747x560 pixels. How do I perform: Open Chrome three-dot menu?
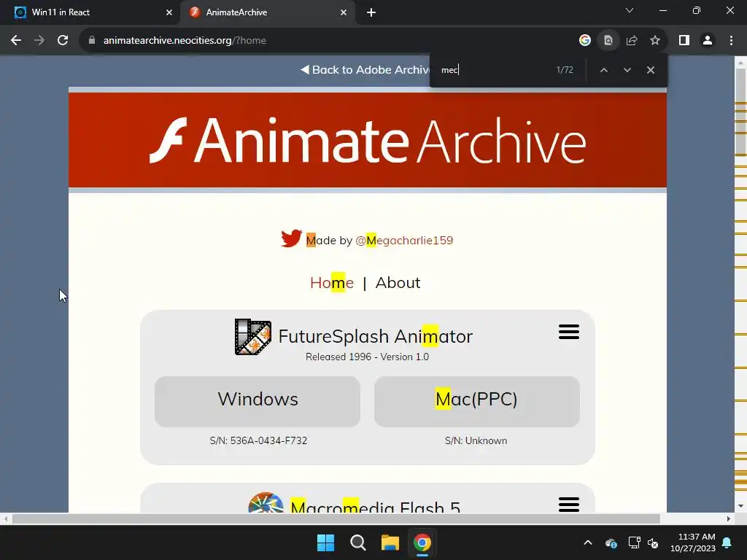point(731,41)
